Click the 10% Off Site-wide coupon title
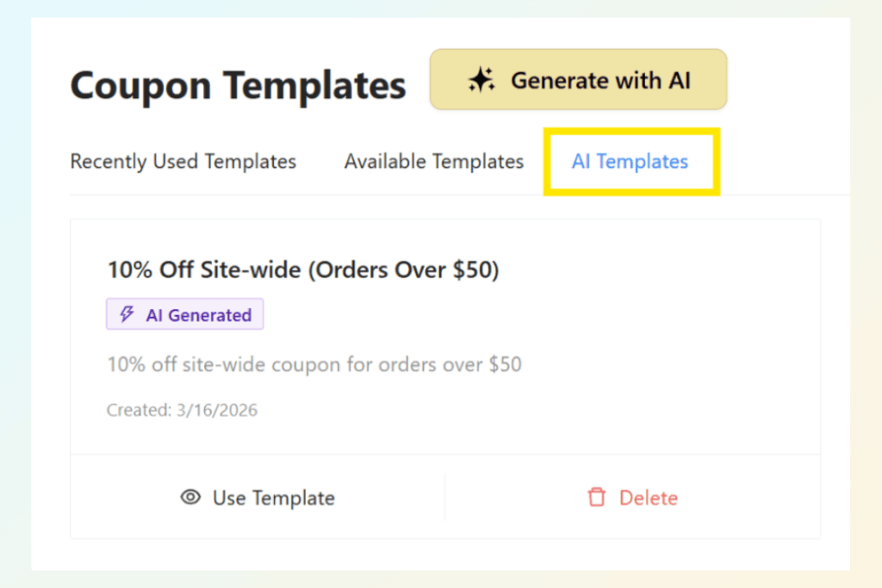This screenshot has width=882, height=588. pyautogui.click(x=303, y=269)
